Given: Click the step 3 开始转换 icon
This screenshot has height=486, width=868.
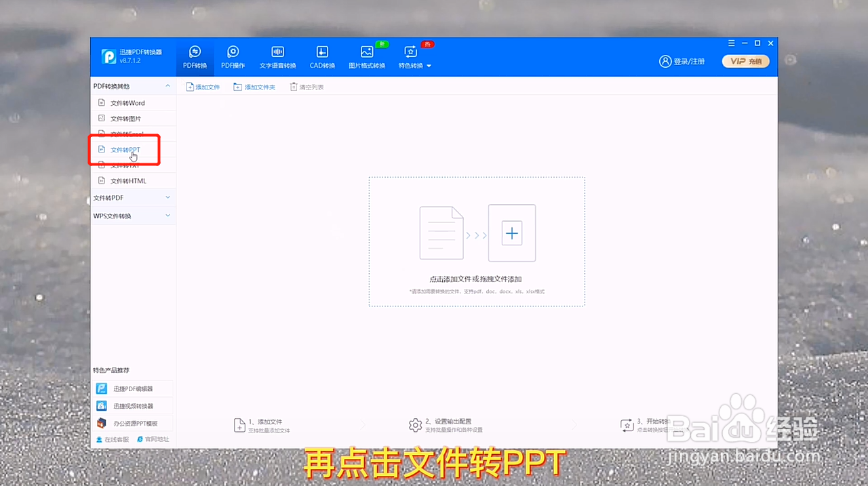Looking at the screenshot, I should pos(627,425).
